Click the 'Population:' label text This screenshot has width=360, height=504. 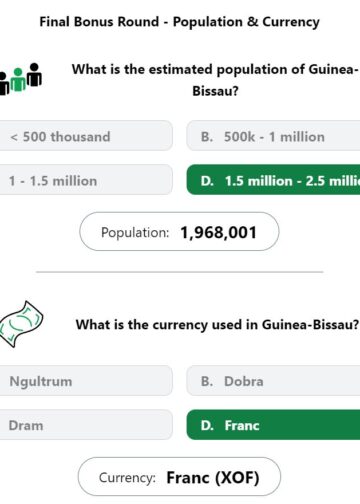pyautogui.click(x=135, y=233)
